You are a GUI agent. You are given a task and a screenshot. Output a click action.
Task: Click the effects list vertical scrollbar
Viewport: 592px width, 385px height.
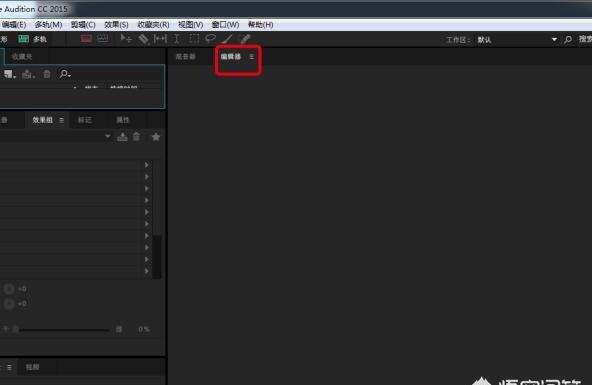click(x=157, y=219)
